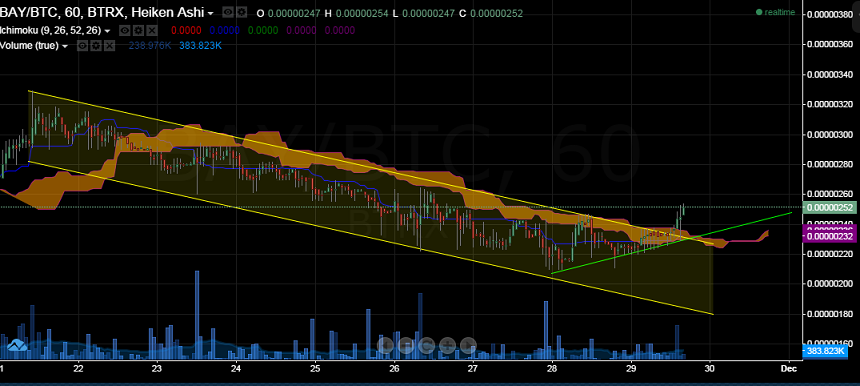Screen dimensions: 860x386
Task: Click the date 25 on time axis
Action: [x=315, y=368]
